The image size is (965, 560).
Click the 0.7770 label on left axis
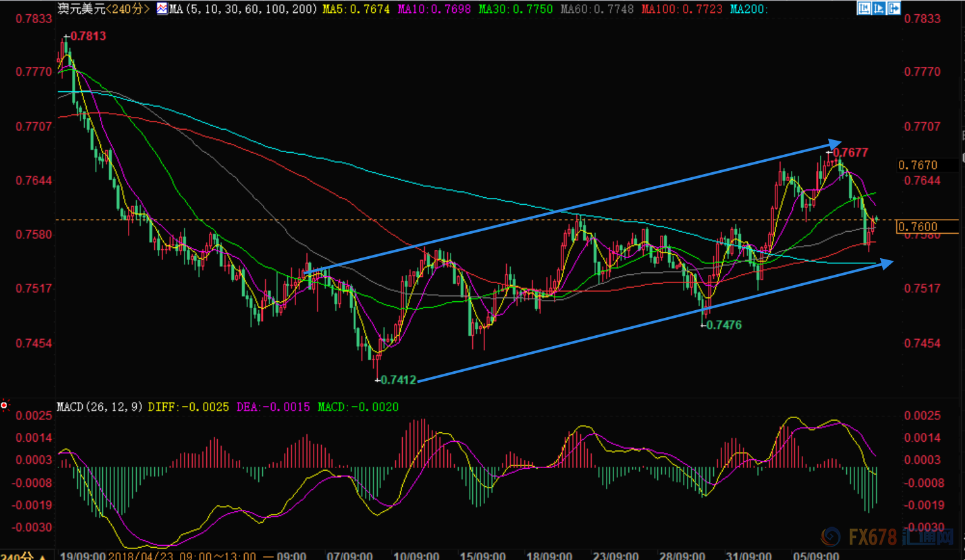pyautogui.click(x=34, y=72)
